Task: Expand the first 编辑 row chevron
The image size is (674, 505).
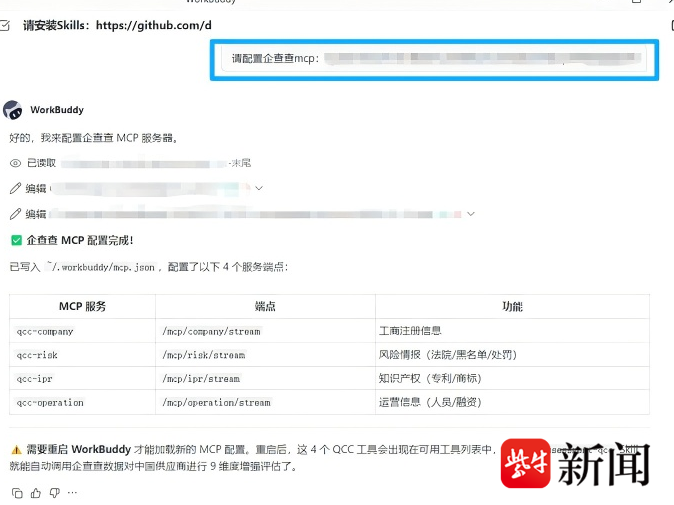Action: (x=259, y=188)
